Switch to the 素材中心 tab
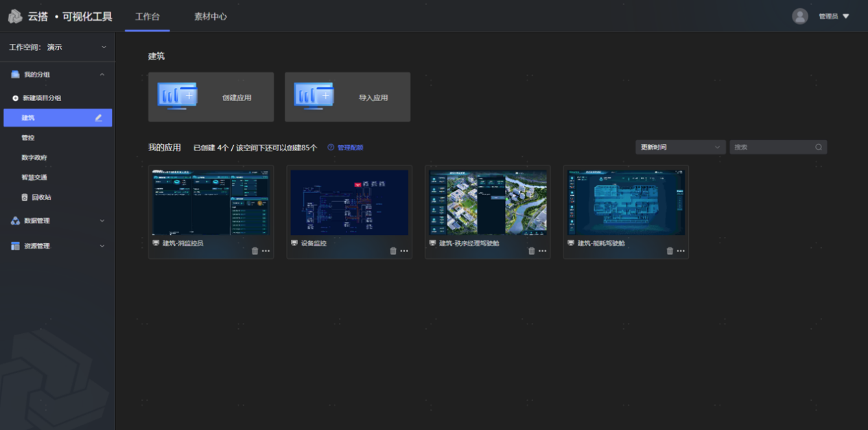 coord(211,16)
